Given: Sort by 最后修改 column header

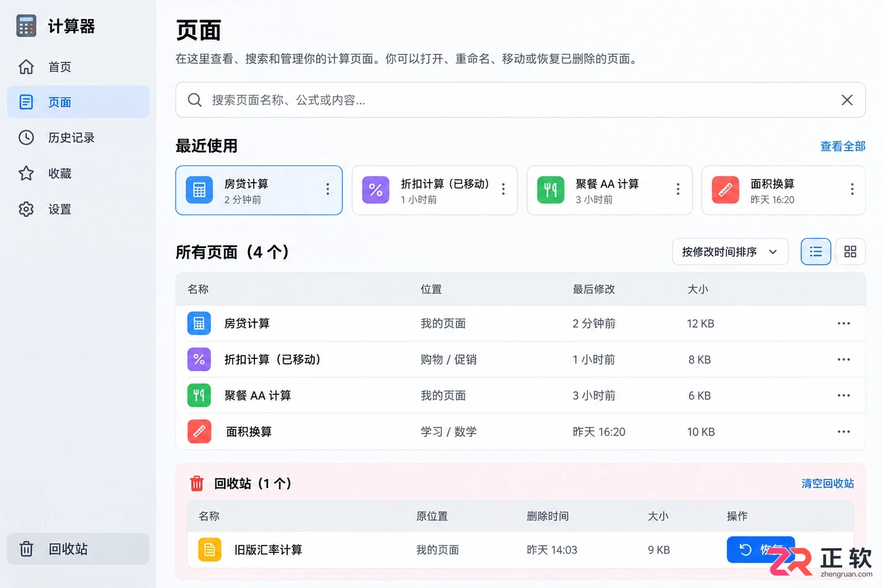Looking at the screenshot, I should tap(594, 289).
